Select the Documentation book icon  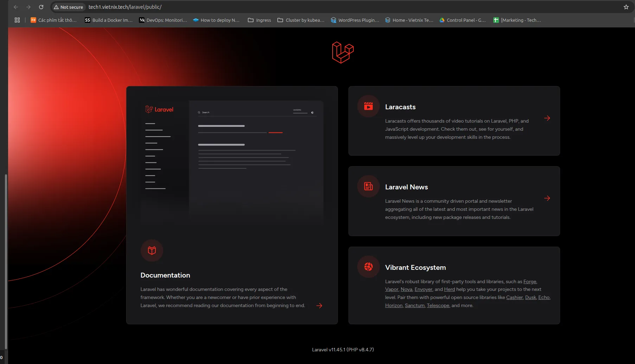point(152,250)
